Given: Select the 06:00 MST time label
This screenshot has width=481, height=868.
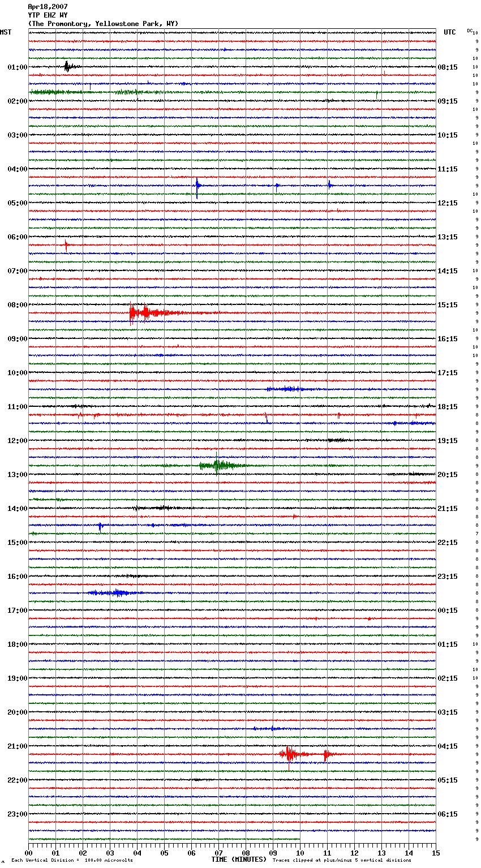Looking at the screenshot, I should coord(18,237).
